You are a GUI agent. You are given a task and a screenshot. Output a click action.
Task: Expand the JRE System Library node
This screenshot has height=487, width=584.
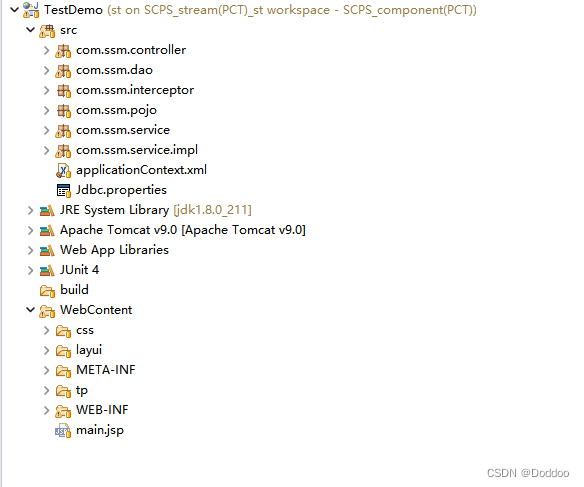(30, 210)
